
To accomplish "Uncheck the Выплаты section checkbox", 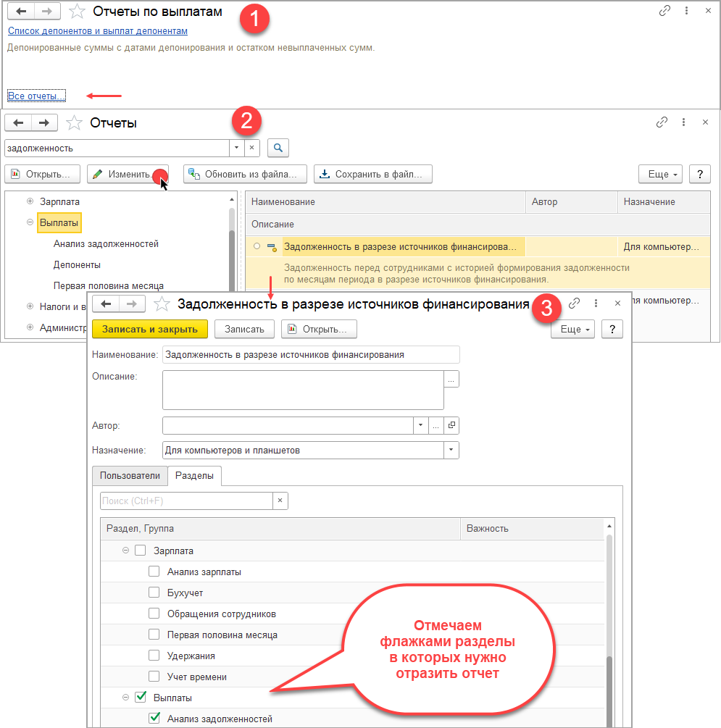I will click(141, 698).
